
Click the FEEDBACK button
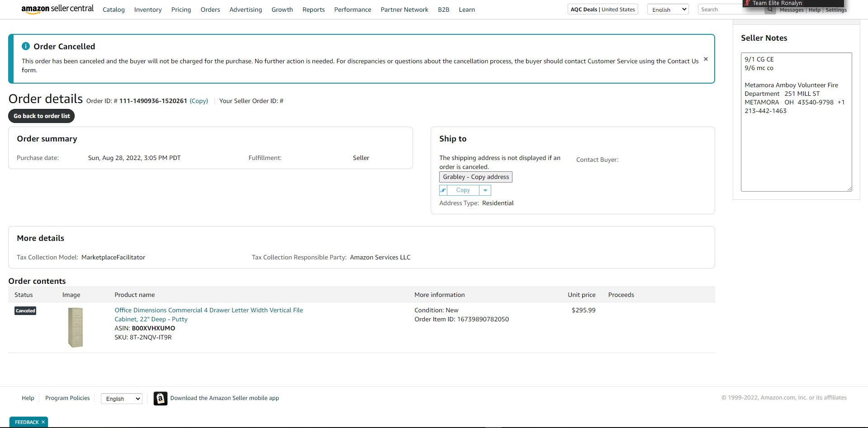[27, 422]
